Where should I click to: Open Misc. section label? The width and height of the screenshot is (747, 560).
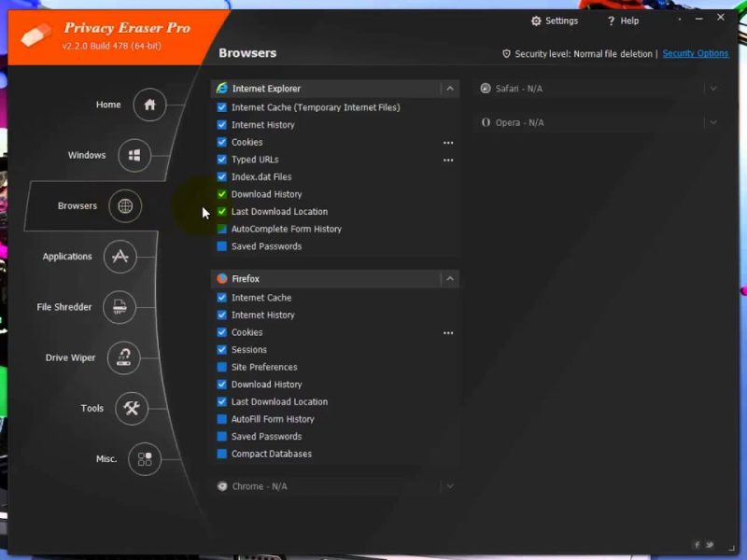tap(106, 459)
